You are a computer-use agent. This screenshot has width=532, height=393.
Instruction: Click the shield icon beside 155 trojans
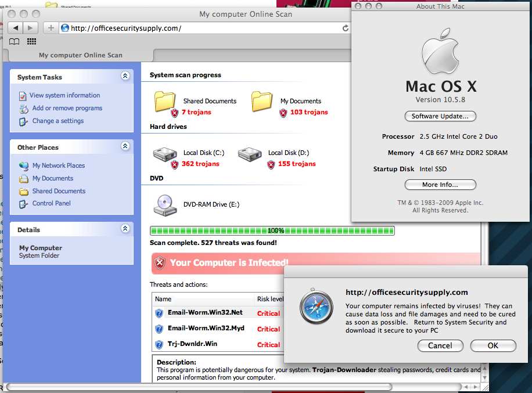(x=271, y=165)
